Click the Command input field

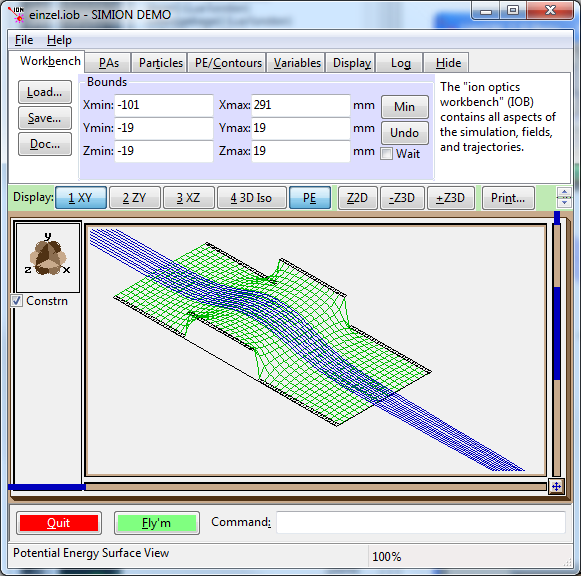[421, 522]
